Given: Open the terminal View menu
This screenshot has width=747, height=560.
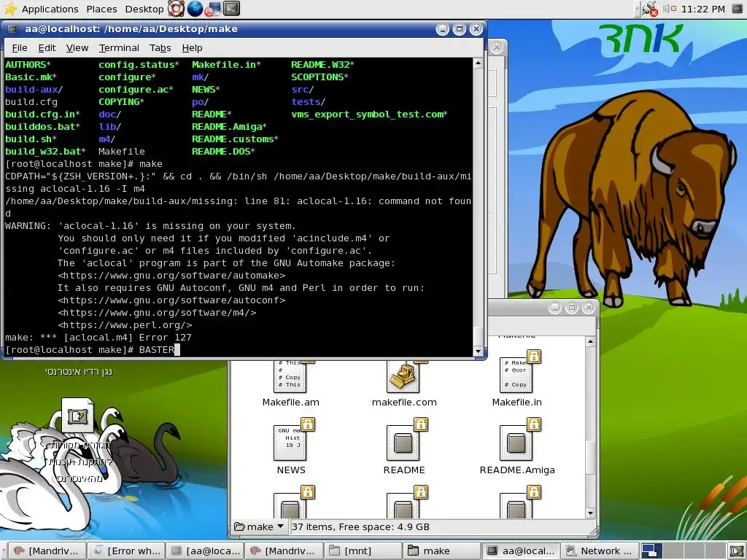Looking at the screenshot, I should tap(77, 47).
